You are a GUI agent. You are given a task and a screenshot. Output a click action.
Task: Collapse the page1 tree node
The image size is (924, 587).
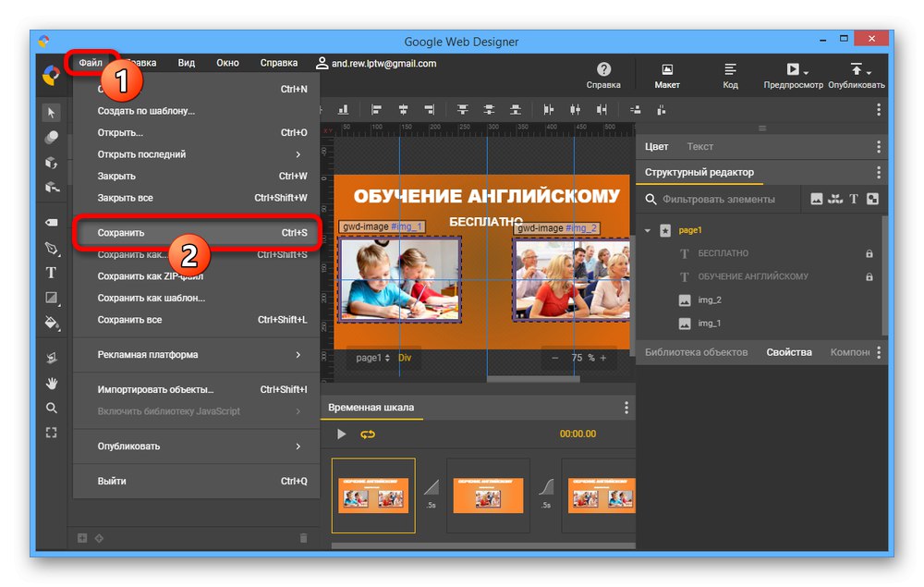tap(648, 230)
